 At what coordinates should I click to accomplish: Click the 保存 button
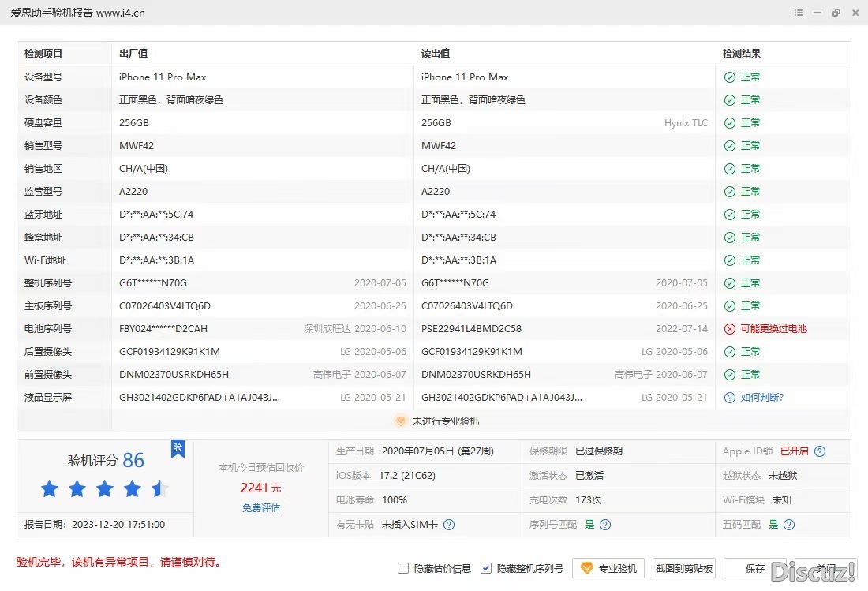[x=755, y=568]
